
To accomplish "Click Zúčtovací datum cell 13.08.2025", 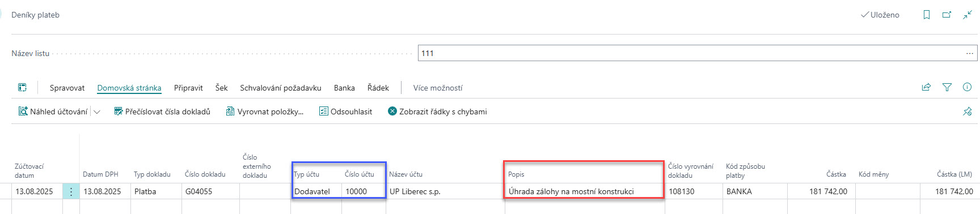I will click(x=37, y=191).
